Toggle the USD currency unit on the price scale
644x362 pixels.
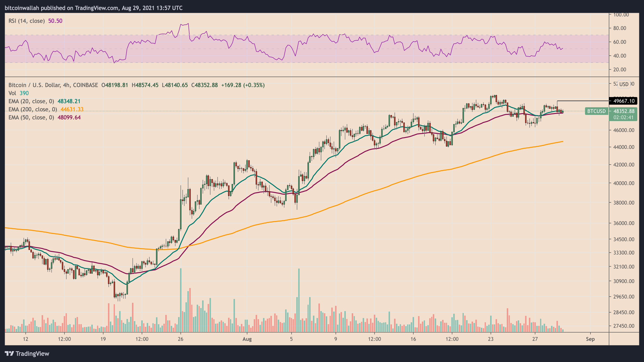(624, 84)
